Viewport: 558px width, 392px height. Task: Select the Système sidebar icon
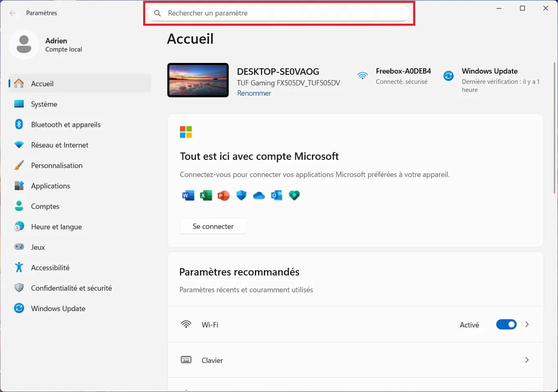tap(19, 104)
